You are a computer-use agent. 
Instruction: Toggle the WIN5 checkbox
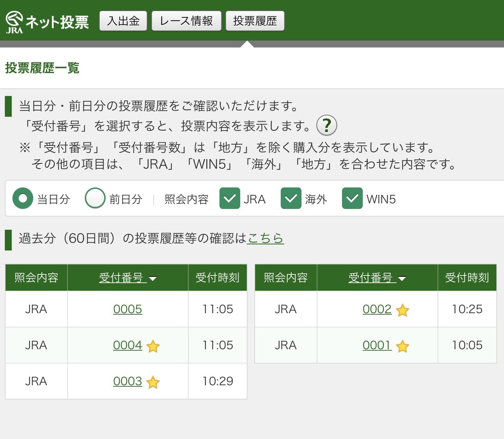(352, 198)
